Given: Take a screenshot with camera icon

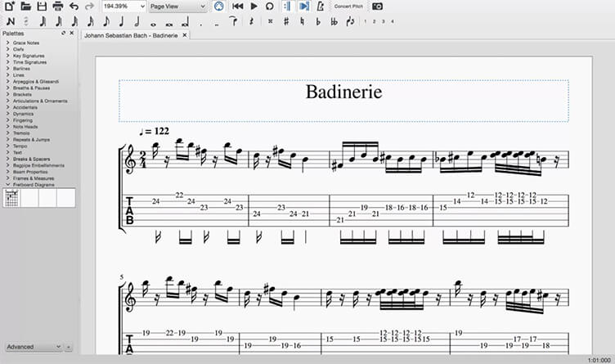Looking at the screenshot, I should tap(377, 7).
